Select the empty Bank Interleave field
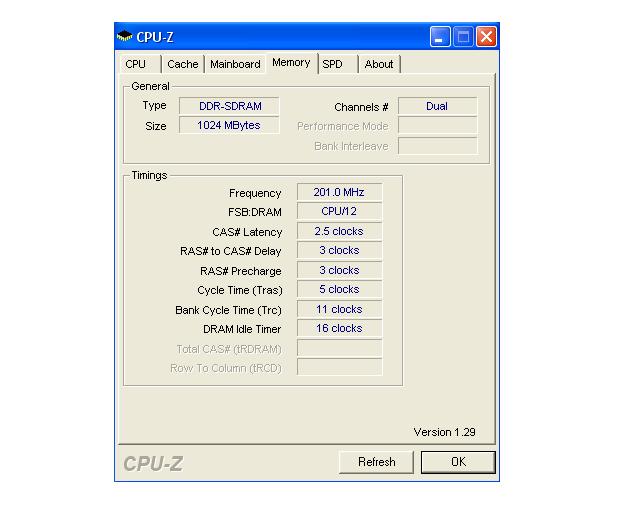This screenshot has width=640, height=512. (438, 146)
